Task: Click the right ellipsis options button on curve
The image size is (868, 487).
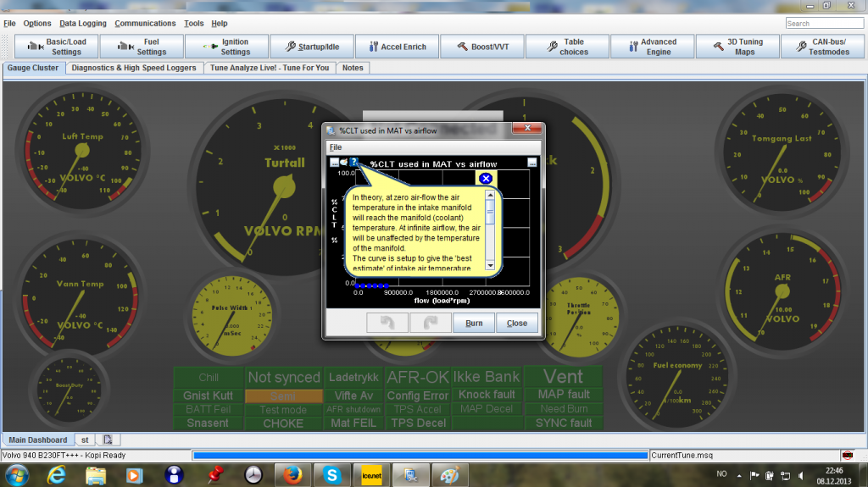Action: (532, 162)
